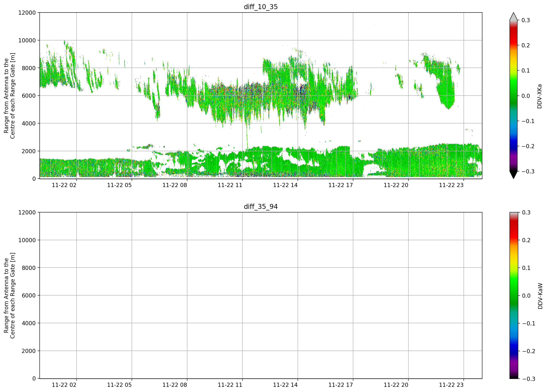The width and height of the screenshot is (547, 392).
Task: Click the y-axis label of the diff_10_35 plot
Action: click(9, 96)
